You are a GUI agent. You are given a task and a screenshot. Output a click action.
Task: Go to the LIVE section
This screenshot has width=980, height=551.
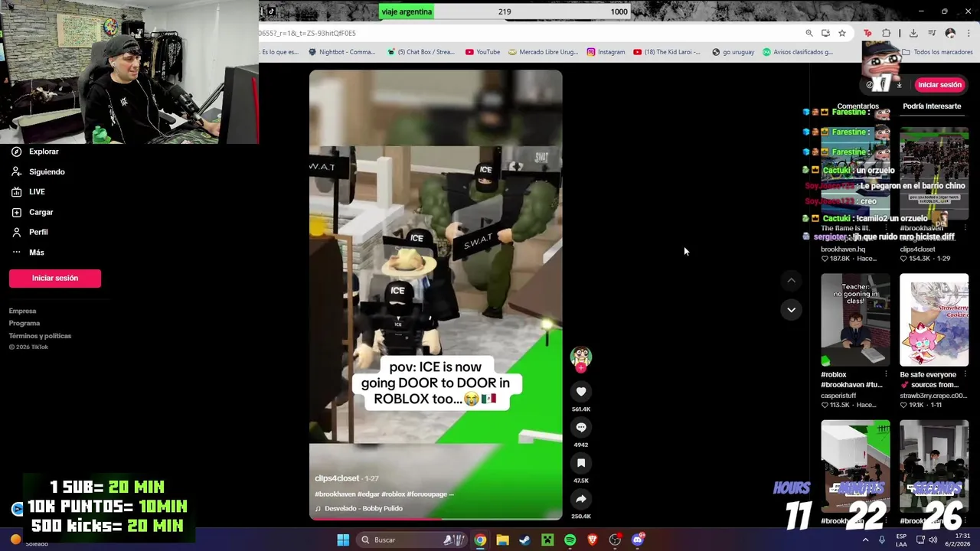[x=28, y=192]
